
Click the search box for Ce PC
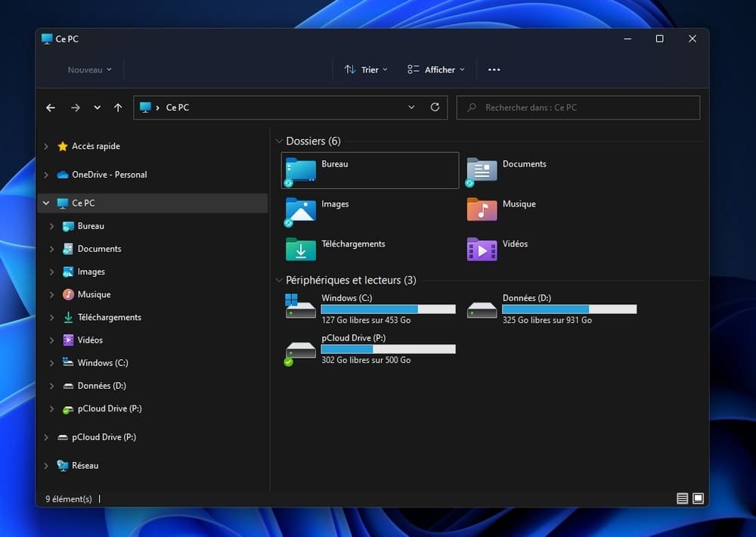578,107
